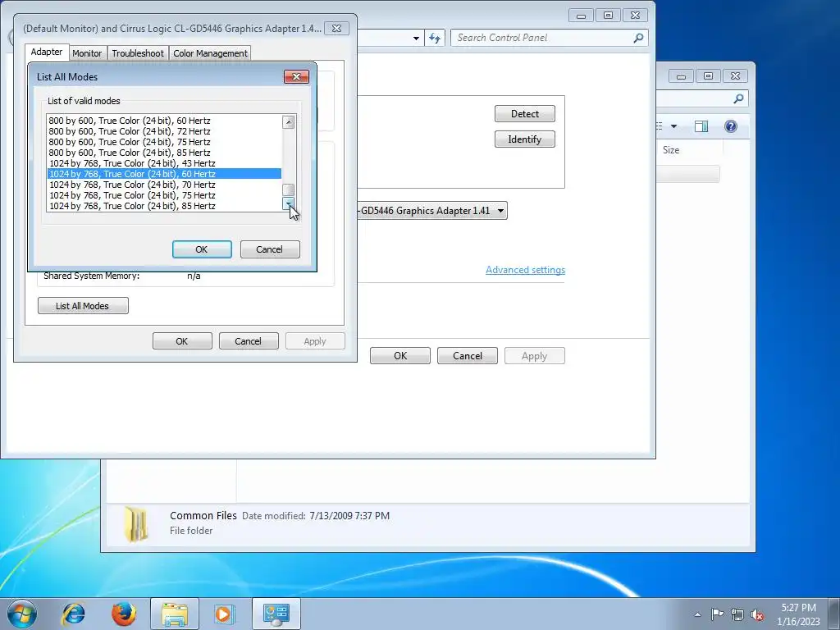840x630 pixels.
Task: Launch Internet Explorer from the taskbar
Action: 73,614
